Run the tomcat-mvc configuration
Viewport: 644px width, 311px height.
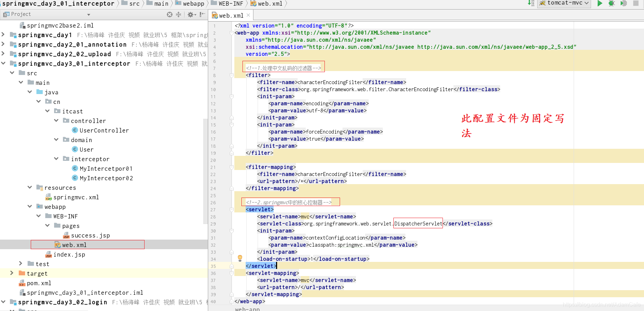(x=600, y=3)
